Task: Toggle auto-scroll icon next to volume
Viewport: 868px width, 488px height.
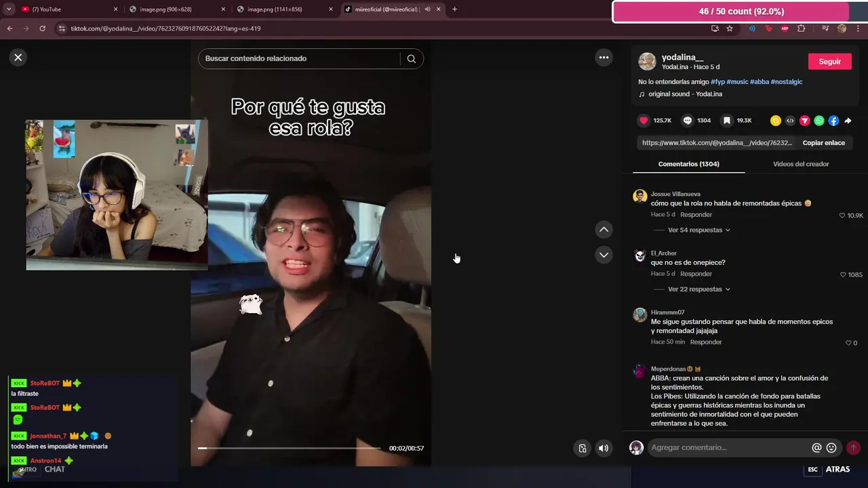Action: [x=582, y=448]
